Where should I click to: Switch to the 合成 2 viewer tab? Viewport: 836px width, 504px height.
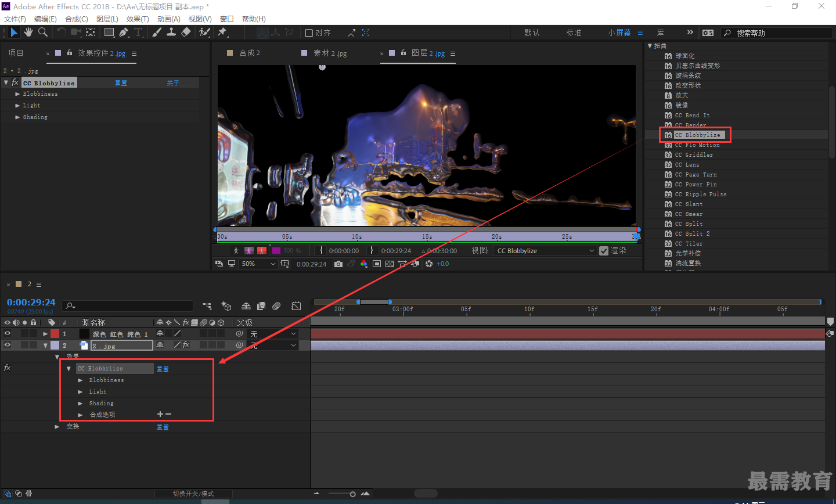click(x=250, y=53)
